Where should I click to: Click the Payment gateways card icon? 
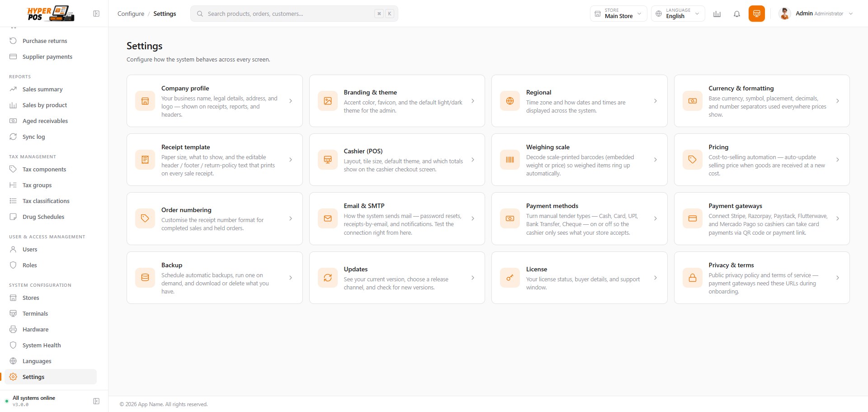point(693,218)
